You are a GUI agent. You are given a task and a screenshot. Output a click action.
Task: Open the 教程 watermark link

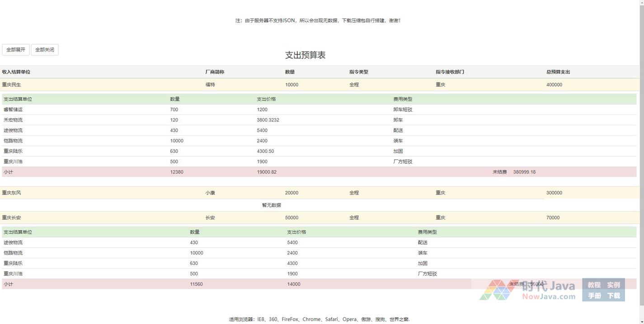tap(594, 285)
